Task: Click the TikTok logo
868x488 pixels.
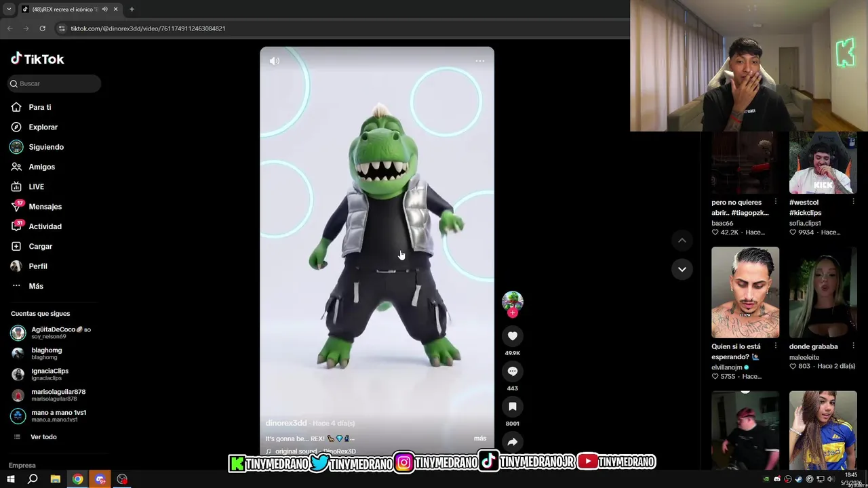Action: click(x=37, y=59)
